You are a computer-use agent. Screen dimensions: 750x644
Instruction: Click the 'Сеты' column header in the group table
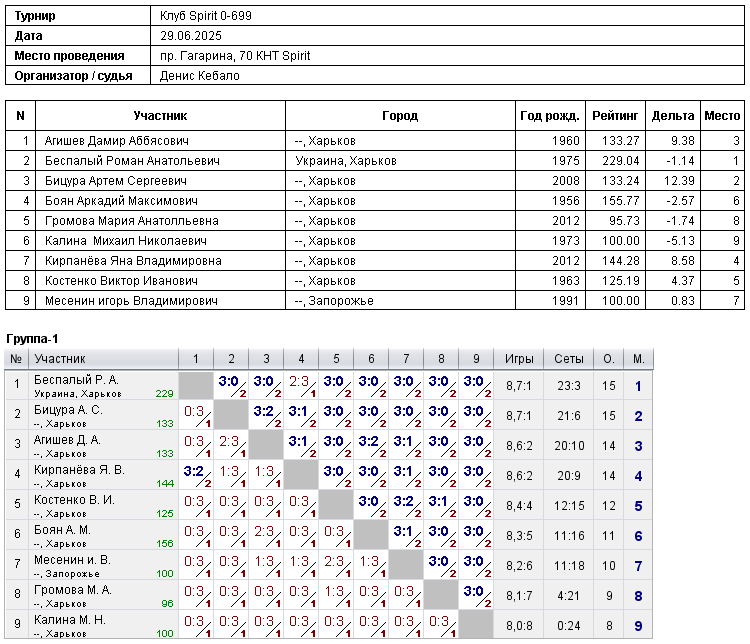(x=569, y=359)
